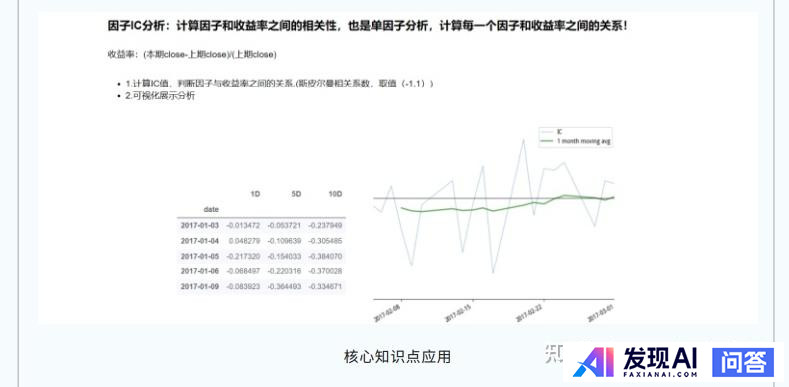Select the 2017-01-03 row label
The height and width of the screenshot is (387, 789).
click(x=200, y=225)
